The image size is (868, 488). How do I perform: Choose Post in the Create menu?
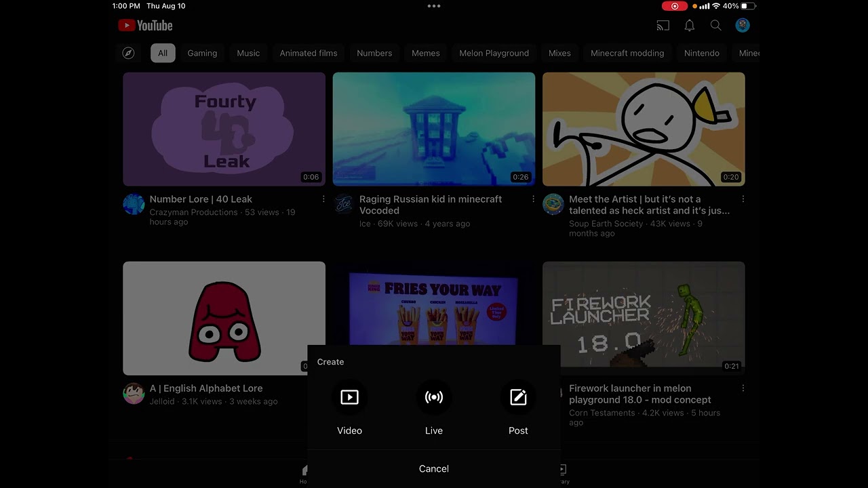click(x=518, y=409)
